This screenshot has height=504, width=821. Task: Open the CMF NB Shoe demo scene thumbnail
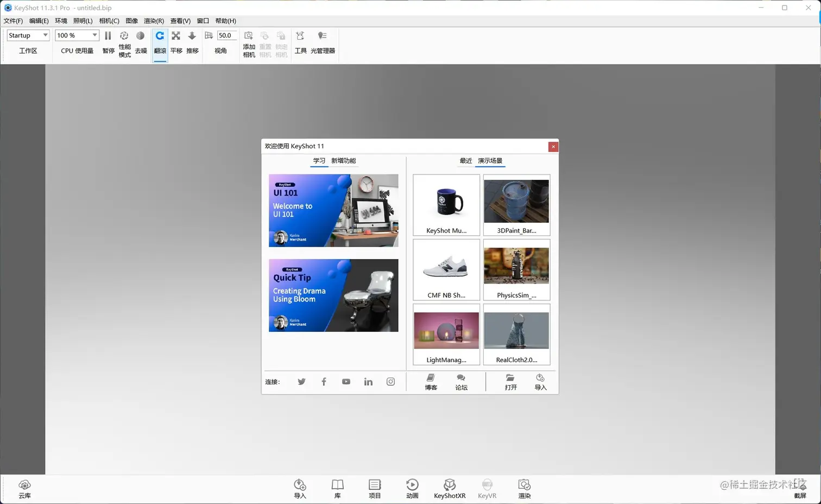pos(446,270)
